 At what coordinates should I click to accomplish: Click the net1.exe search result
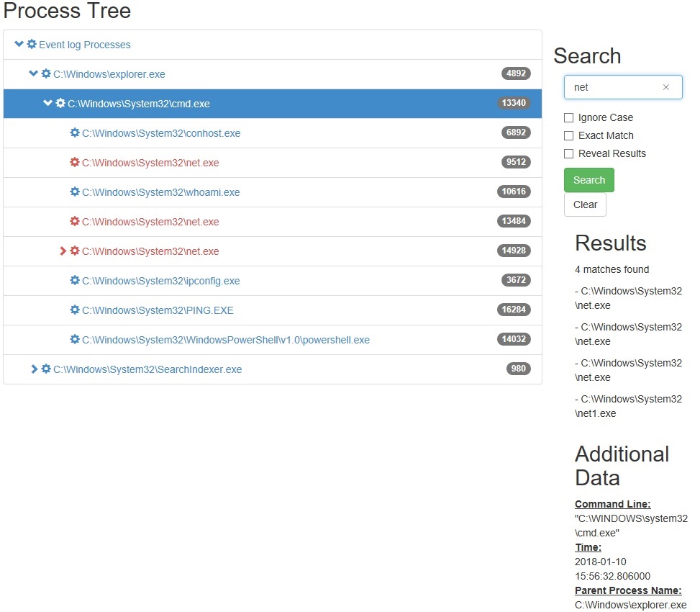[628, 406]
